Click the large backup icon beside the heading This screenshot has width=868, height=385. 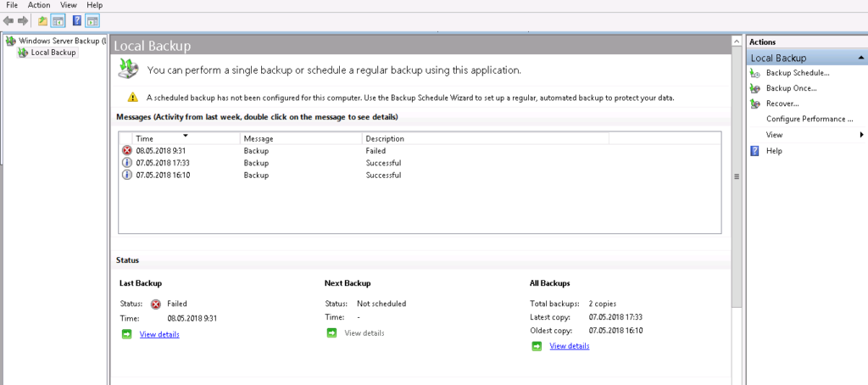click(x=129, y=68)
